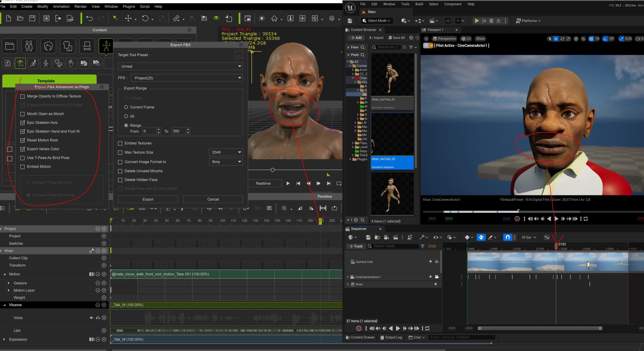Click Cancel in Export FBX dialog

[x=213, y=199]
